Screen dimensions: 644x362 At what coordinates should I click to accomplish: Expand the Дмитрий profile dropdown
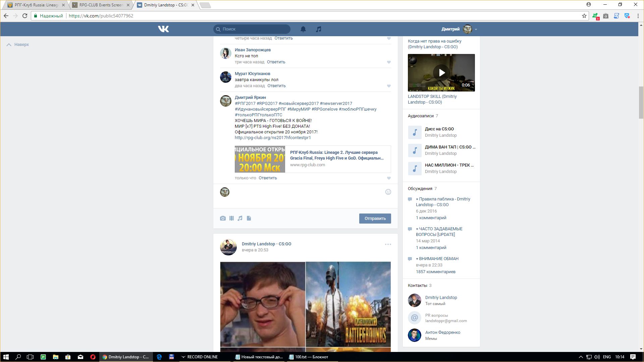pyautogui.click(x=476, y=29)
